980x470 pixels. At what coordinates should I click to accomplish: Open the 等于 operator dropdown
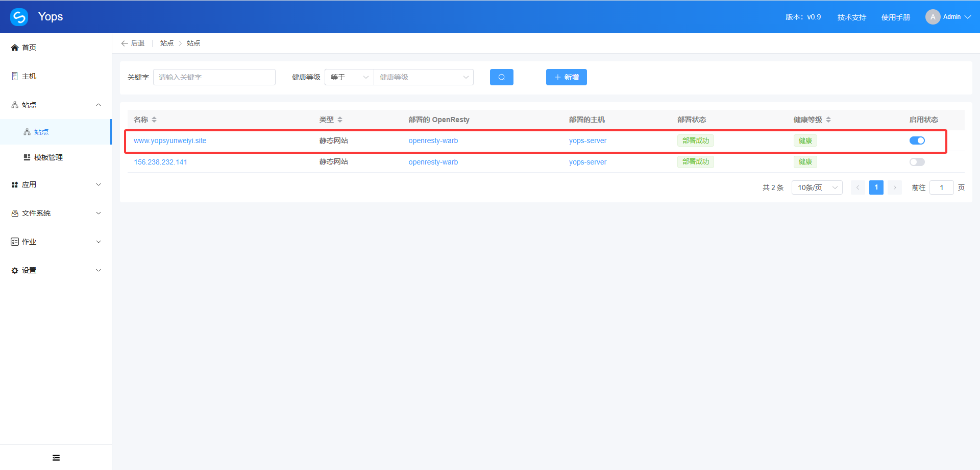pyautogui.click(x=349, y=77)
